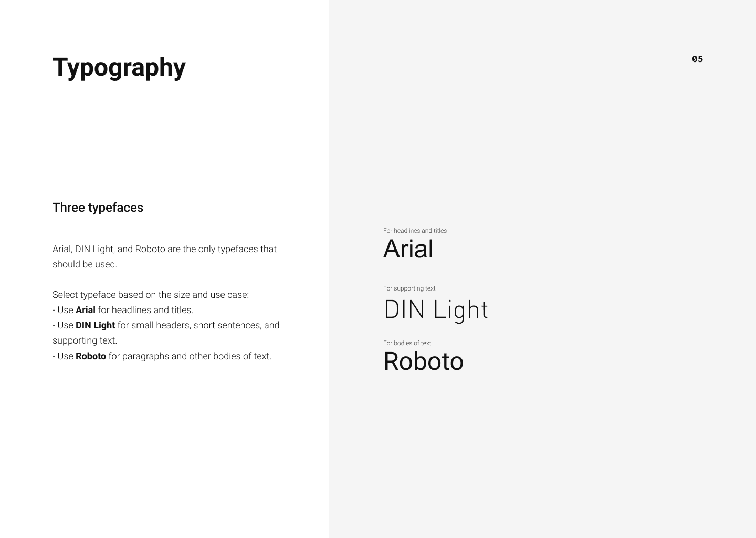Viewport: 756px width, 538px height.
Task: Click the 'For bodies of text' caption
Action: (407, 343)
